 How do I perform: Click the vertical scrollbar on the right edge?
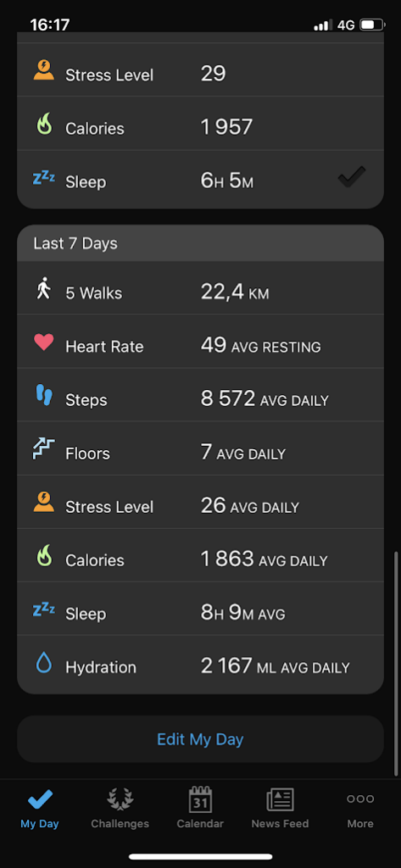pos(396,663)
